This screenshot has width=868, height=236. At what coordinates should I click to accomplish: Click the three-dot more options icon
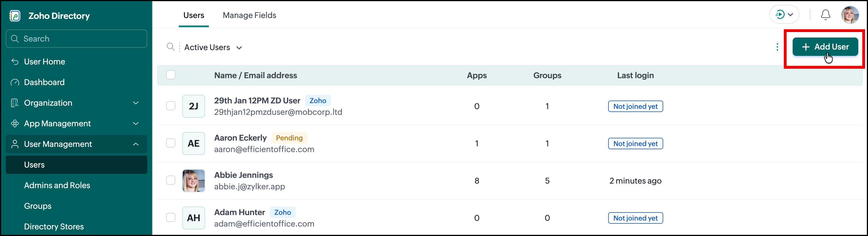coord(777,47)
